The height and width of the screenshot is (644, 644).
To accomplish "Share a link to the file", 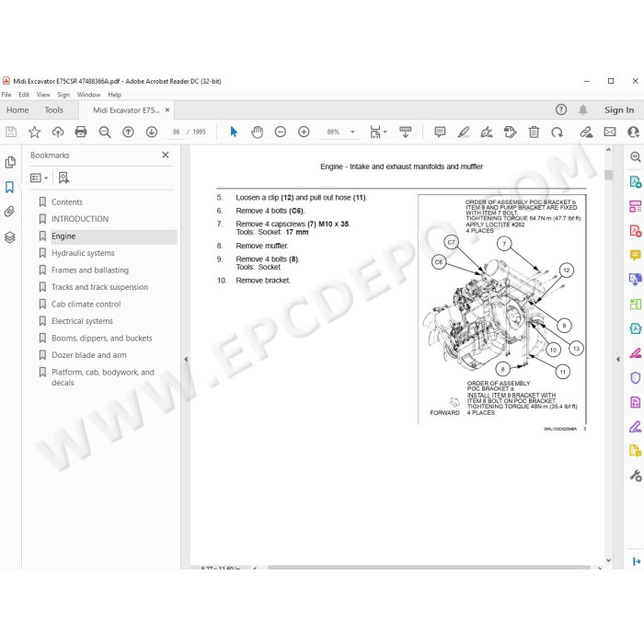I will (x=586, y=132).
